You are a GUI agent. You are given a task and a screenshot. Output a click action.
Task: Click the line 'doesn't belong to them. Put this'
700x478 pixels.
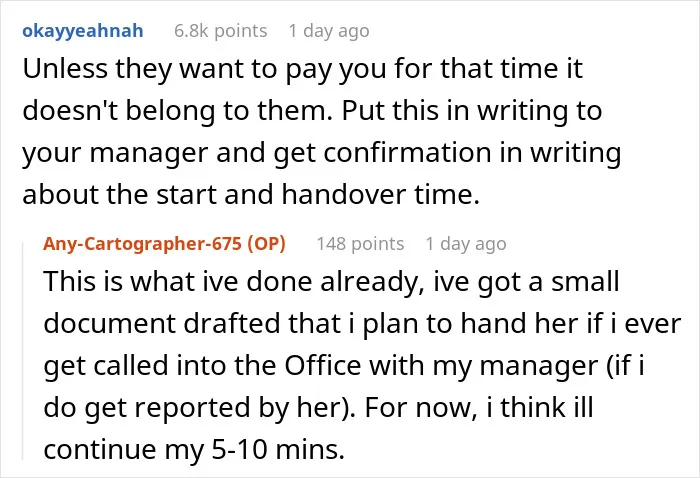tap(312, 111)
